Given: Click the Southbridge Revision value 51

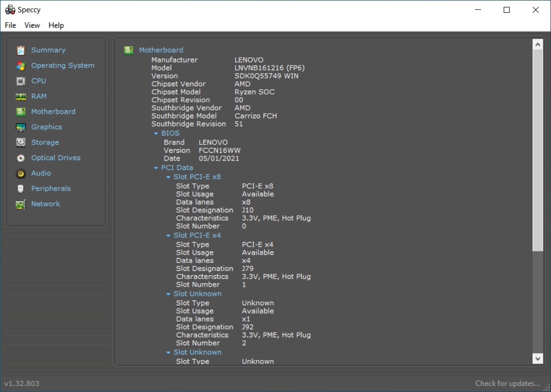Looking at the screenshot, I should pyautogui.click(x=239, y=124).
